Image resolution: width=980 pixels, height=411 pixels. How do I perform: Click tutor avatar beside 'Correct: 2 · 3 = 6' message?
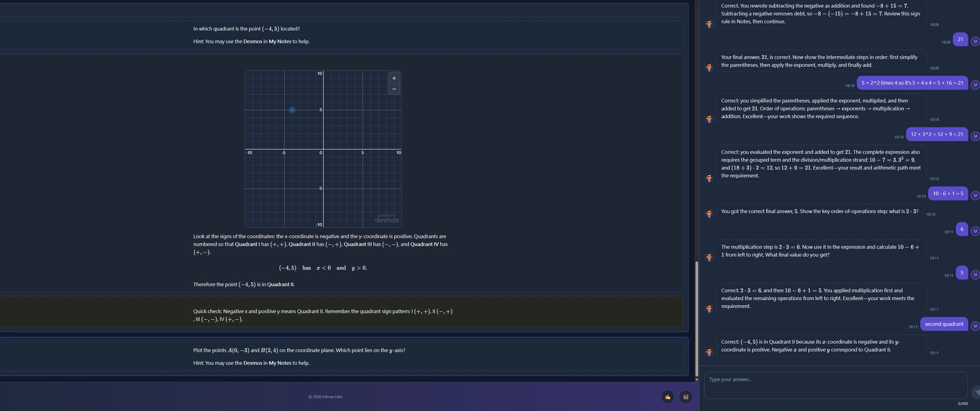(709, 308)
